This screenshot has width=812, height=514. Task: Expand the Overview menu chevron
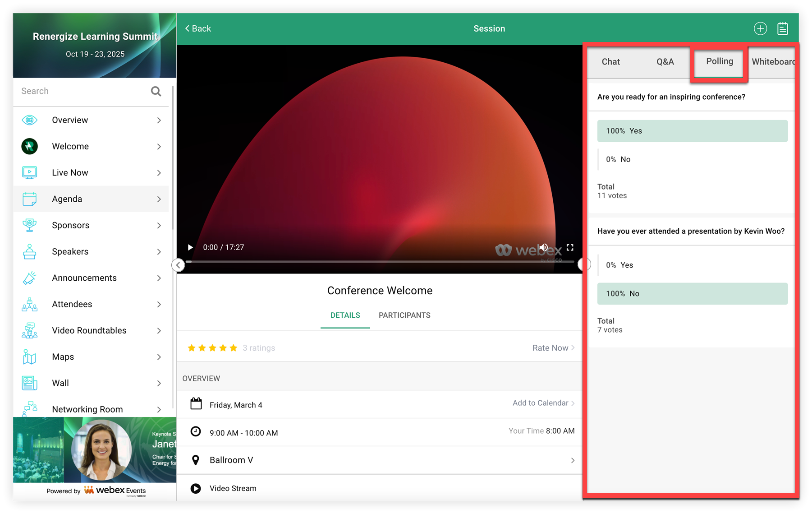[159, 120]
